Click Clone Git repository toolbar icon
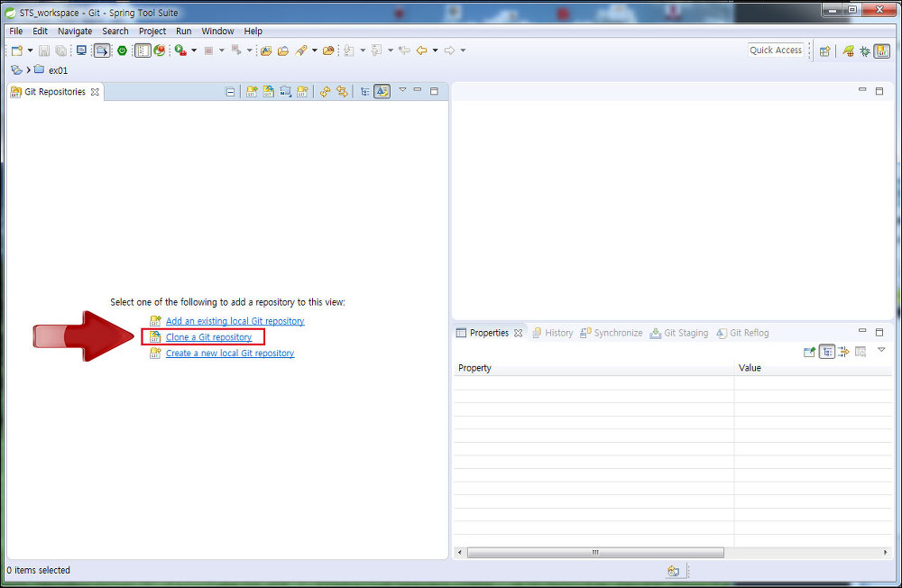The image size is (902, 588). click(x=269, y=91)
